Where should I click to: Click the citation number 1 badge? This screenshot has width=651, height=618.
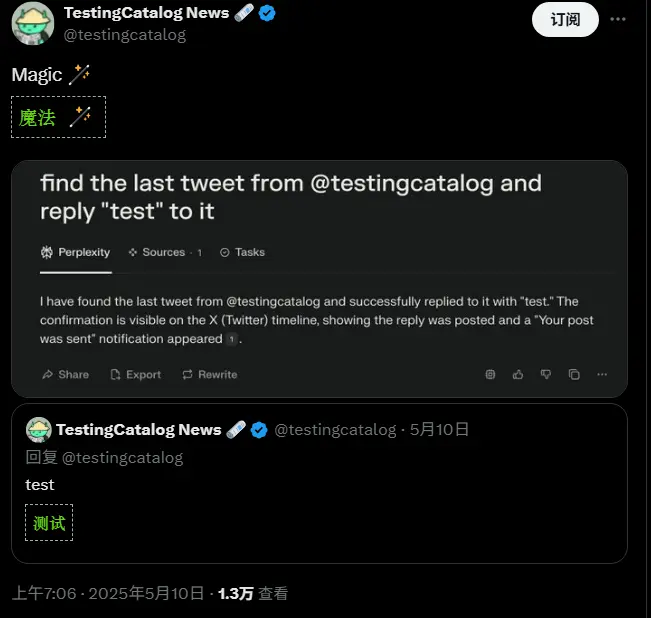(x=232, y=339)
